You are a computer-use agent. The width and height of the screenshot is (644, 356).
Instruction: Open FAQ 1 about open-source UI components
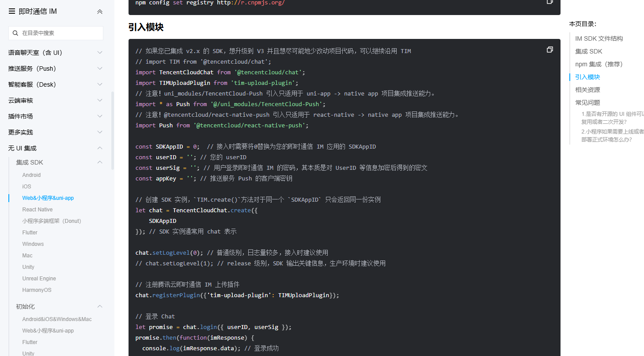click(613, 118)
